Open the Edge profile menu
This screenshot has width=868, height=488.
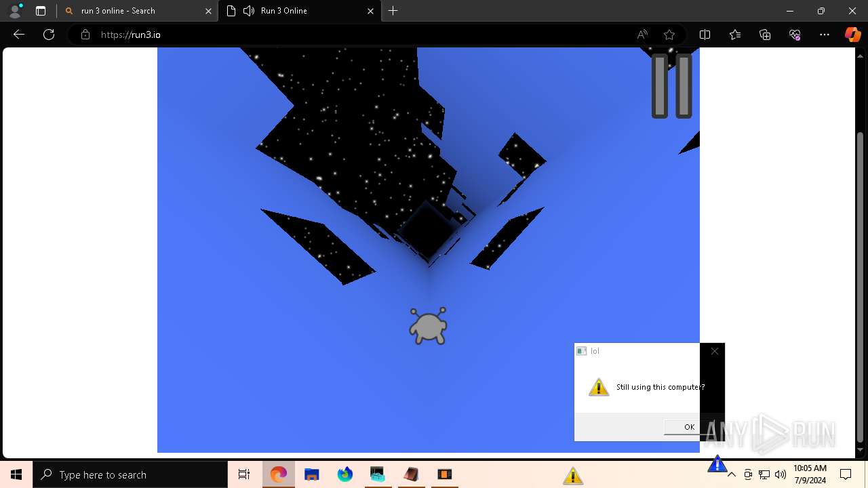click(x=14, y=11)
